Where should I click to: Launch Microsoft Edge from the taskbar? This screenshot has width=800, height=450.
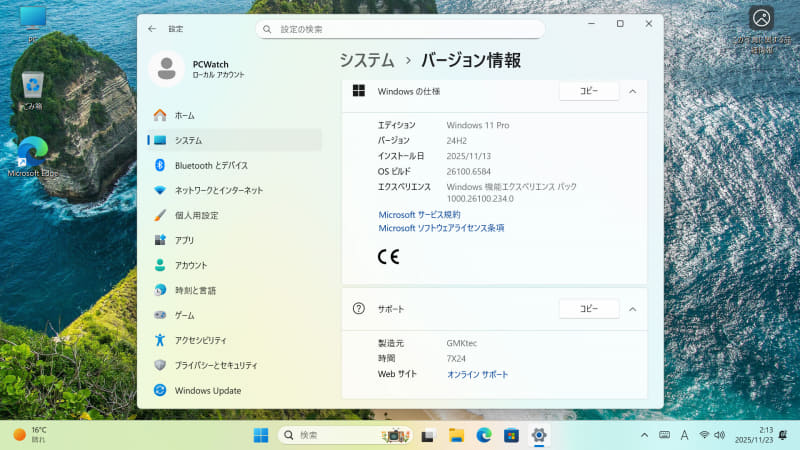(x=484, y=435)
